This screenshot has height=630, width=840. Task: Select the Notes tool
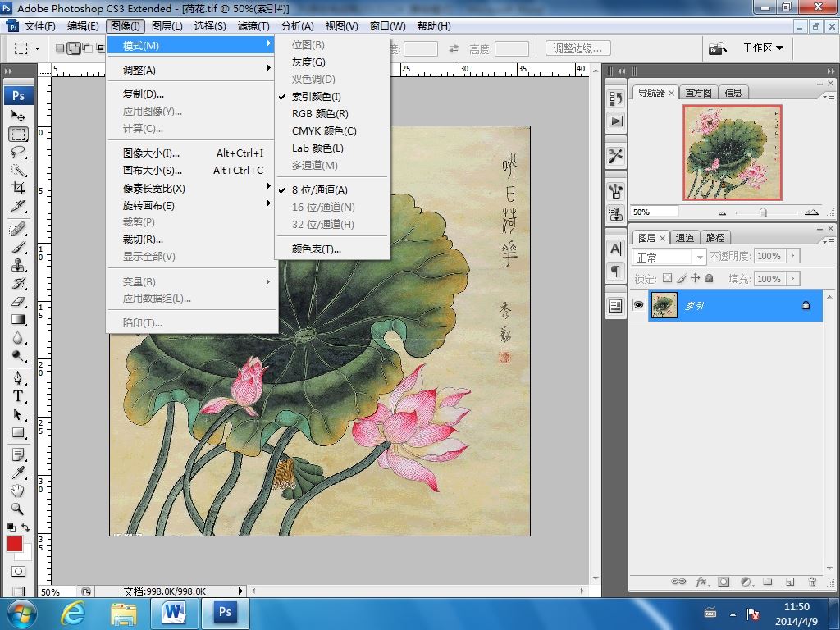(x=18, y=454)
